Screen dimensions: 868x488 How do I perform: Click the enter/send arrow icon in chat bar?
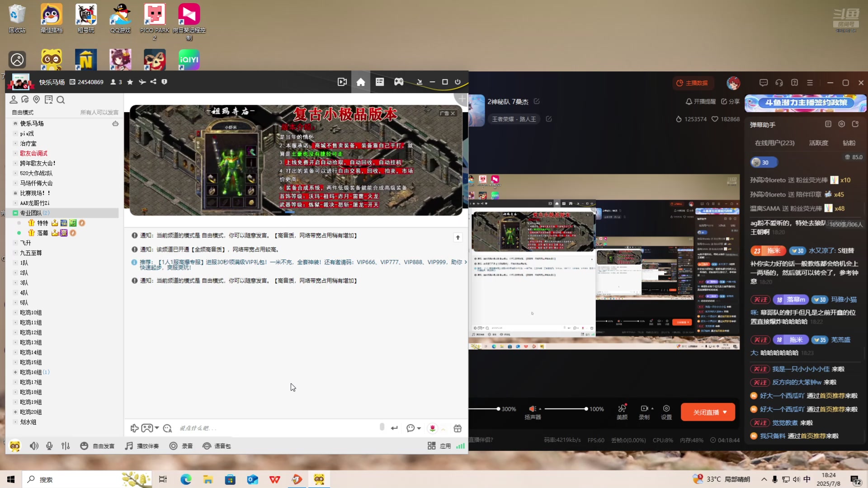[x=394, y=428]
